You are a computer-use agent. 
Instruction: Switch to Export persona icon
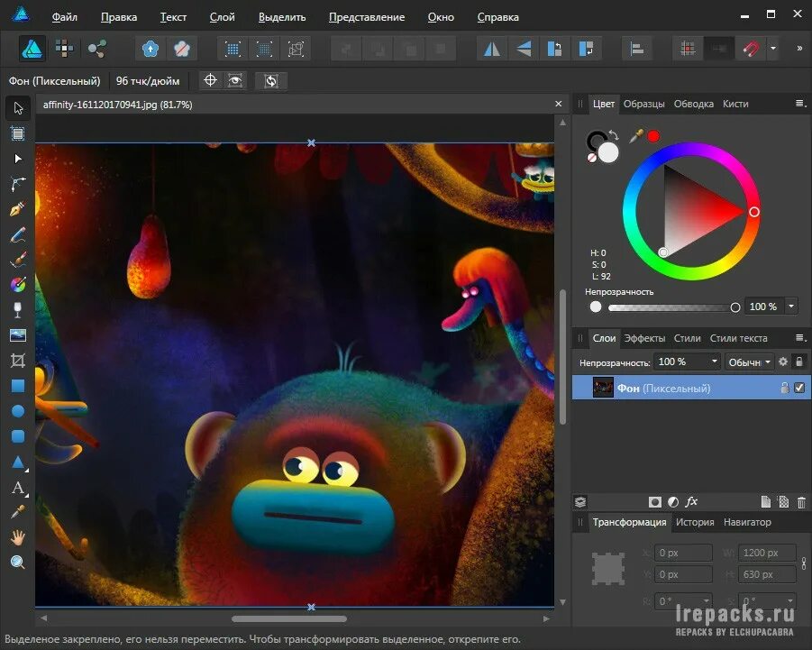pos(96,50)
